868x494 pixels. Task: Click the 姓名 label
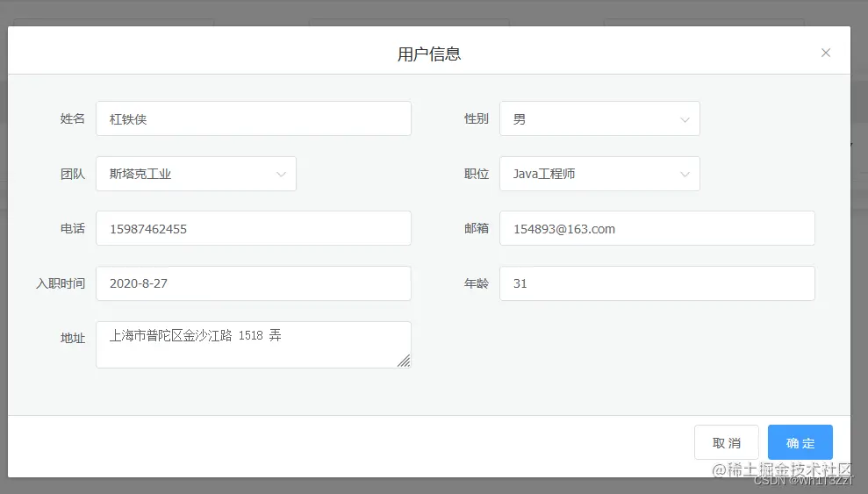(x=73, y=118)
